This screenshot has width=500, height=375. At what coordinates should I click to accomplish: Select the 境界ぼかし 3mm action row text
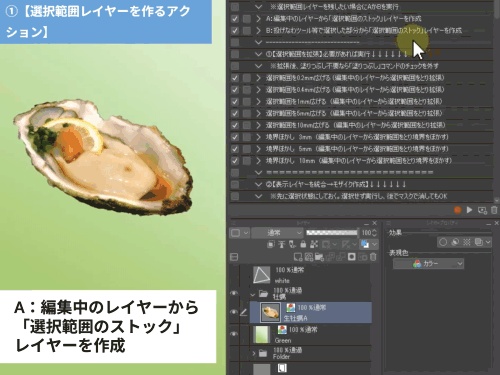point(357,137)
